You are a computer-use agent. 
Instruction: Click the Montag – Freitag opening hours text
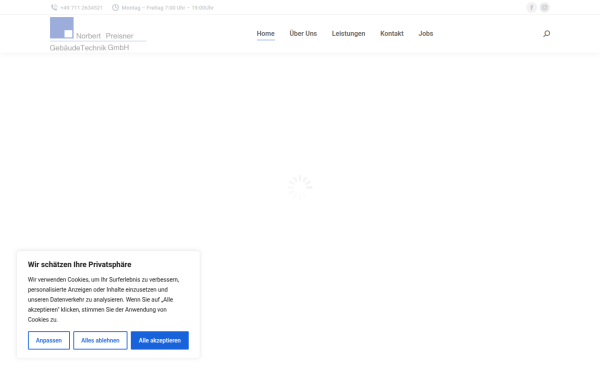point(168,8)
